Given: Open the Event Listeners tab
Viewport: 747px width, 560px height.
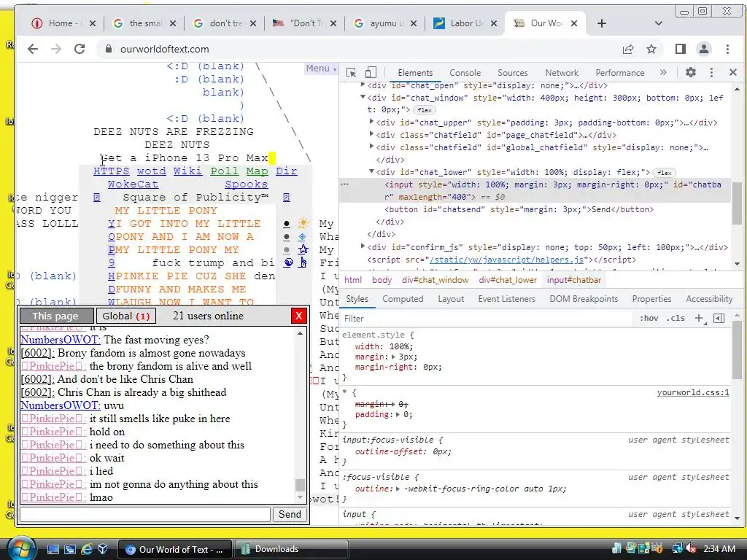Looking at the screenshot, I should point(506,299).
